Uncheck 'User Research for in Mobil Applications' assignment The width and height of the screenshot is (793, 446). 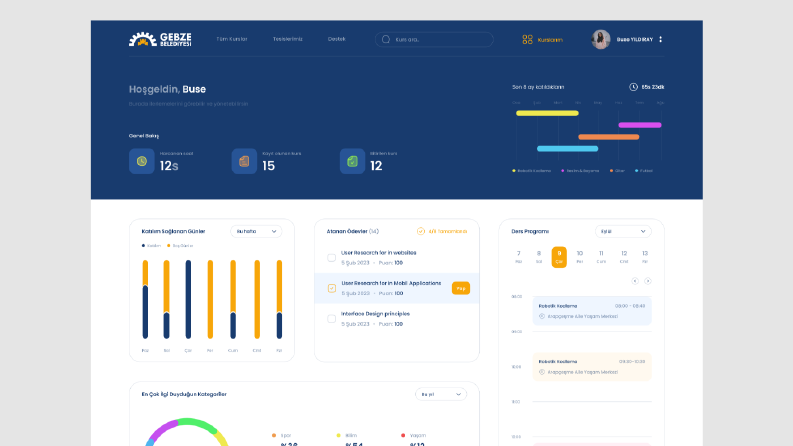pos(331,288)
